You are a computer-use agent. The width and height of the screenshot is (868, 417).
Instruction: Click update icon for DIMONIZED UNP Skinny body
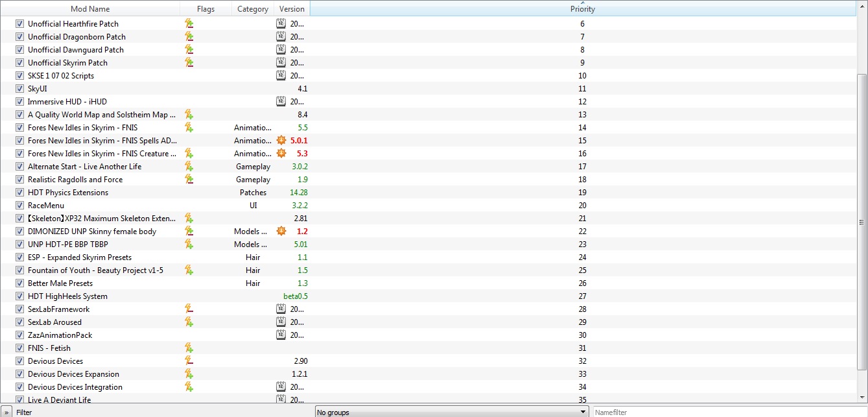click(281, 231)
